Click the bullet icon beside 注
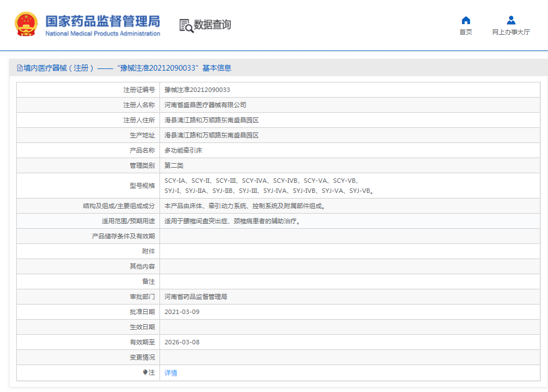The image size is (548, 392). 145,372
